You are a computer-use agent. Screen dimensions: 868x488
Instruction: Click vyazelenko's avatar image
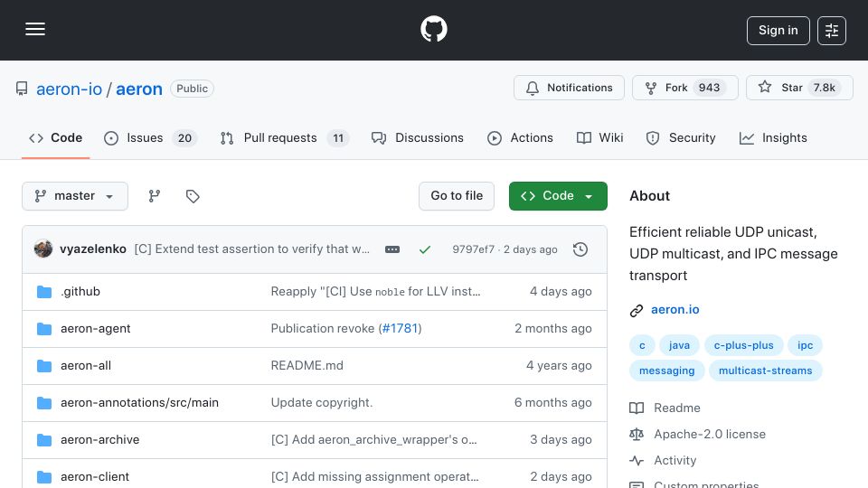click(x=43, y=249)
